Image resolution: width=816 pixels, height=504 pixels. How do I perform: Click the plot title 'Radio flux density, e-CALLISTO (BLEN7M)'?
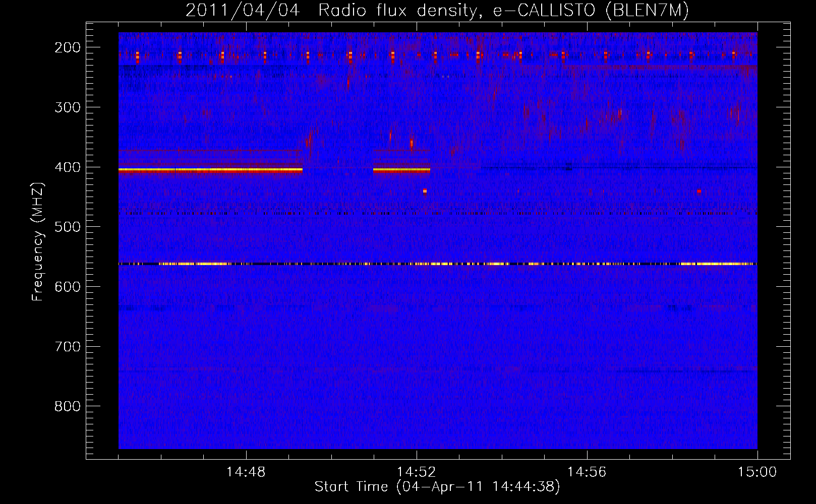[x=503, y=10]
